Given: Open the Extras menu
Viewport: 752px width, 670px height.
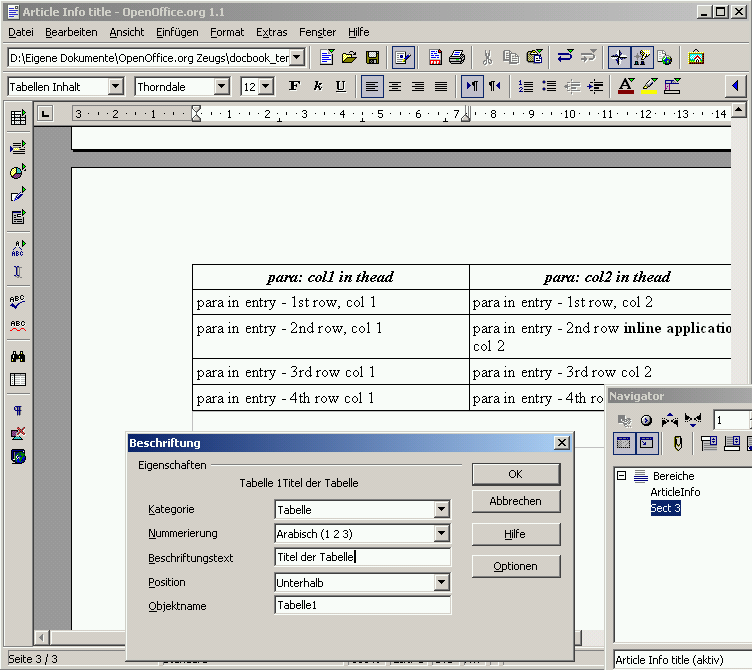Looking at the screenshot, I should [271, 32].
